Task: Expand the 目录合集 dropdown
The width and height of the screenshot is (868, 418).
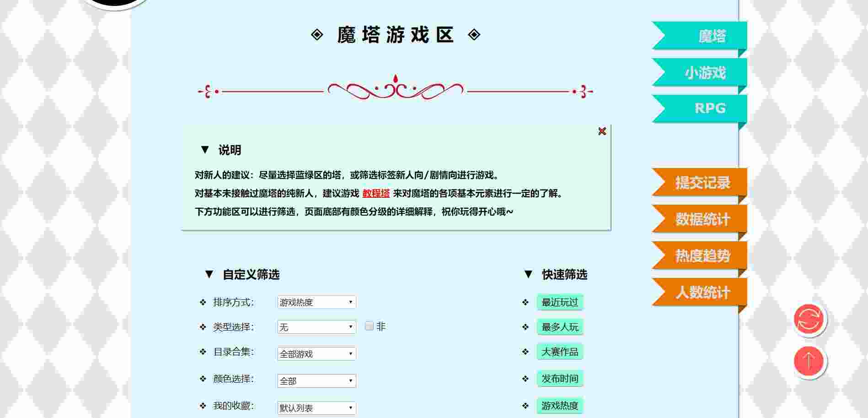Action: point(316,354)
